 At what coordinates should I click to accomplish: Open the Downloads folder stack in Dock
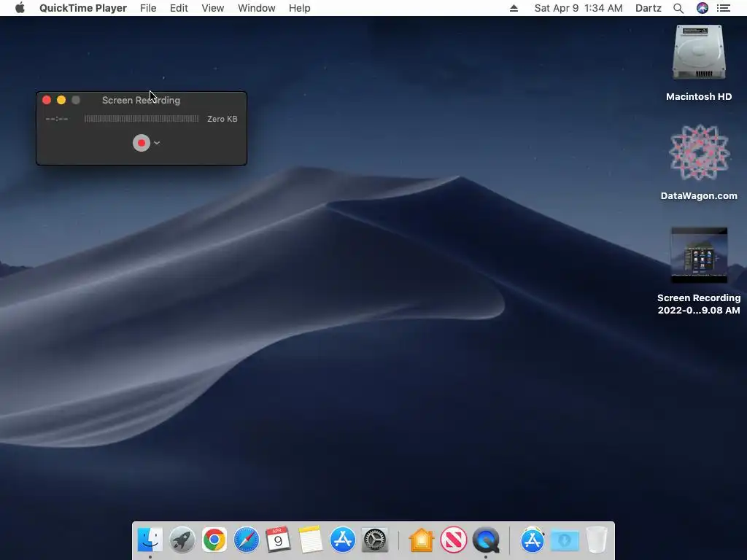click(x=565, y=540)
